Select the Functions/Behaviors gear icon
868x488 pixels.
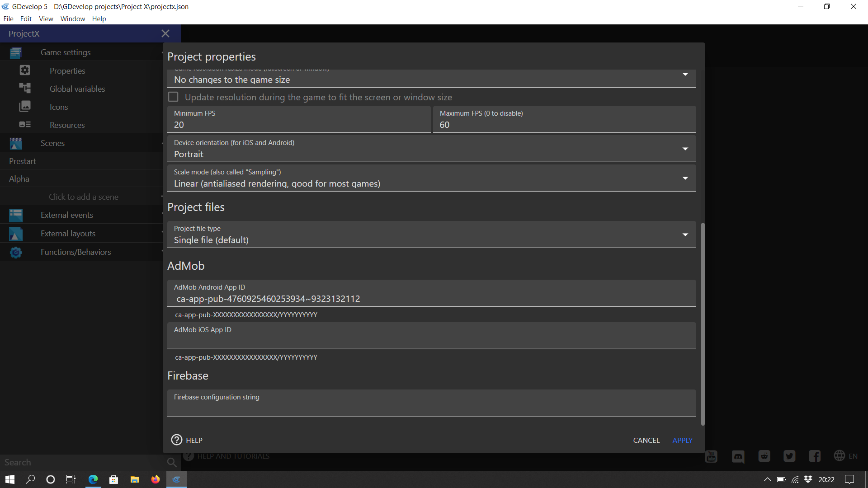[x=16, y=252]
